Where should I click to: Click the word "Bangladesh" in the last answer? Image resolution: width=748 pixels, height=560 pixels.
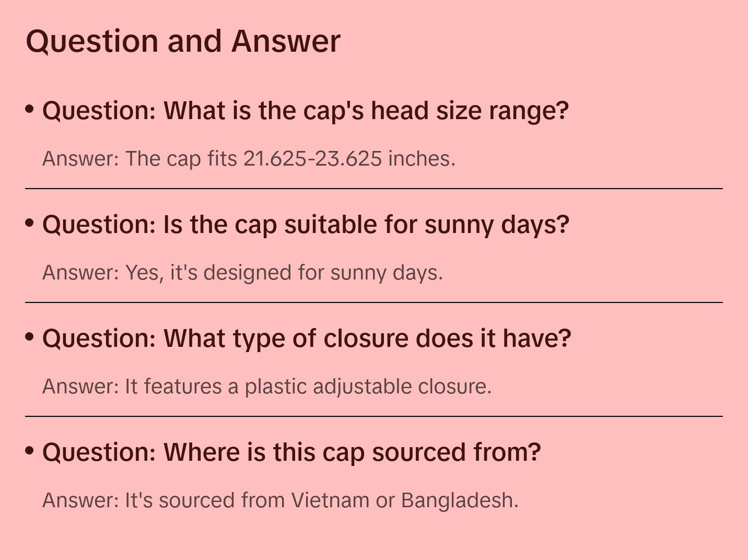459,500
